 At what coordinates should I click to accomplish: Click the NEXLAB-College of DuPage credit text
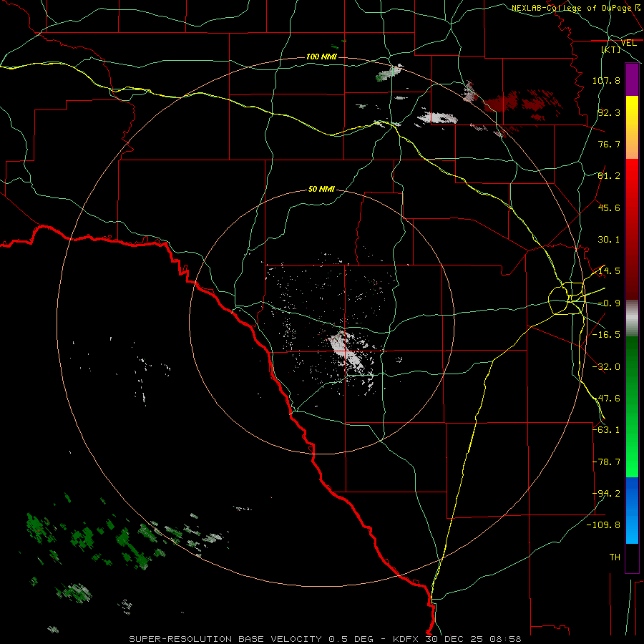[x=571, y=8]
